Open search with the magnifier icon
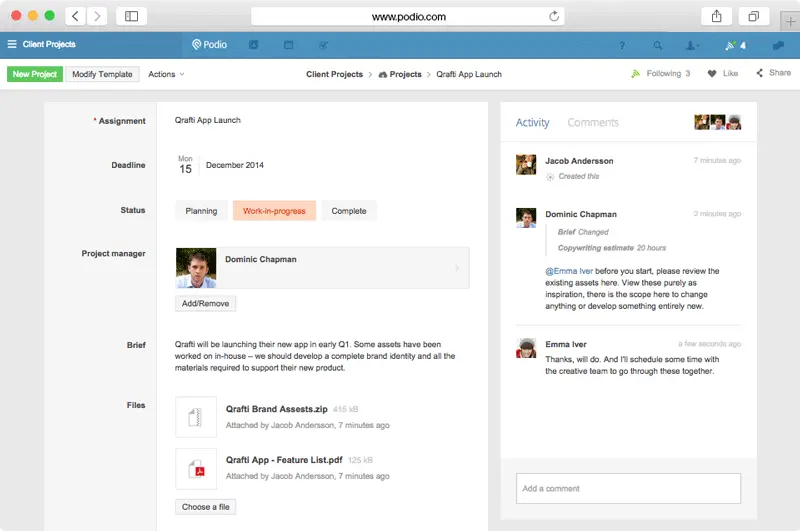800x531 pixels. (657, 45)
